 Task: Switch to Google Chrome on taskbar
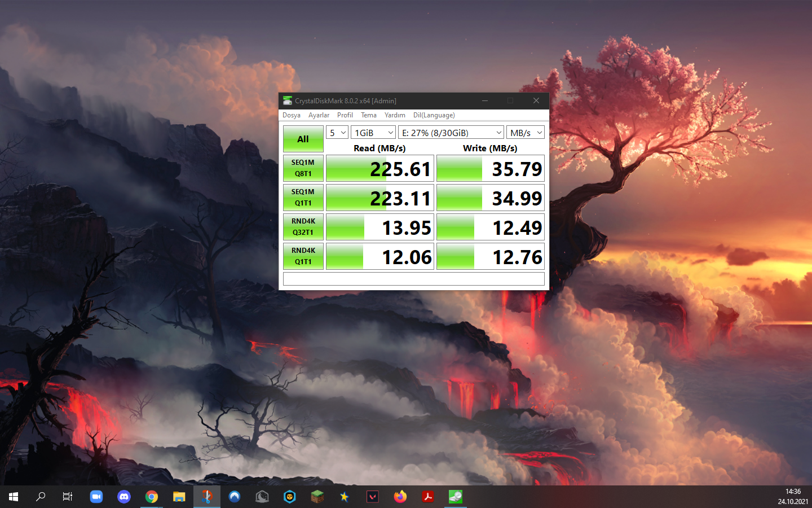pos(152,497)
